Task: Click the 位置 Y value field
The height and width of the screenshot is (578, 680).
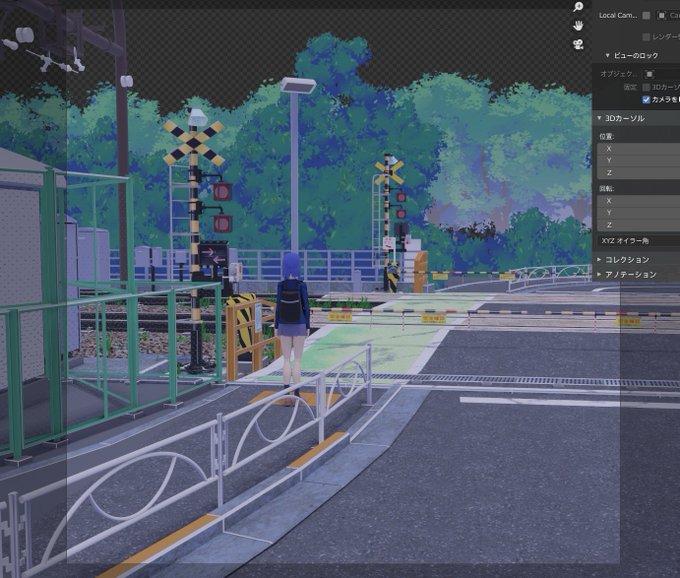Action: click(x=638, y=160)
